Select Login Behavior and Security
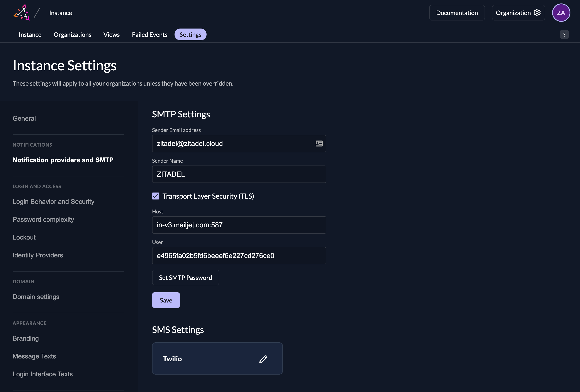The image size is (580, 392). click(53, 202)
